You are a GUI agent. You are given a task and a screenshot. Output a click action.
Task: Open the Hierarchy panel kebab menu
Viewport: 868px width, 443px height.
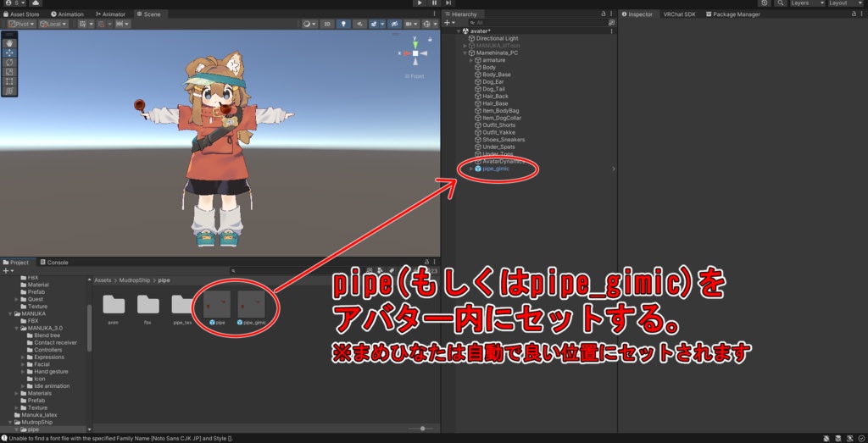pyautogui.click(x=612, y=14)
